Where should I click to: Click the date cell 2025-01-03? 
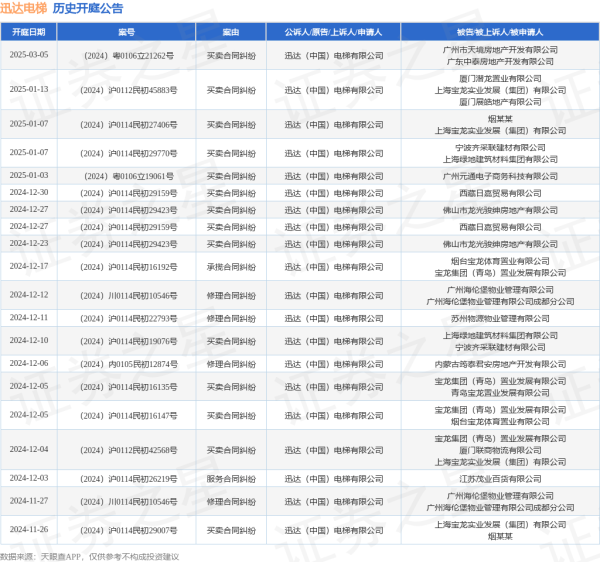point(29,175)
